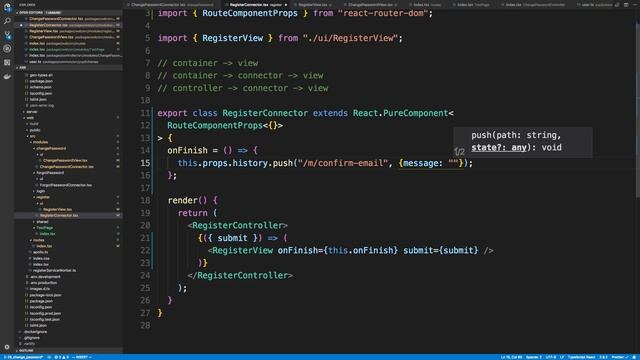Click the line and column indicator in status bar

pyautogui.click(x=512, y=357)
